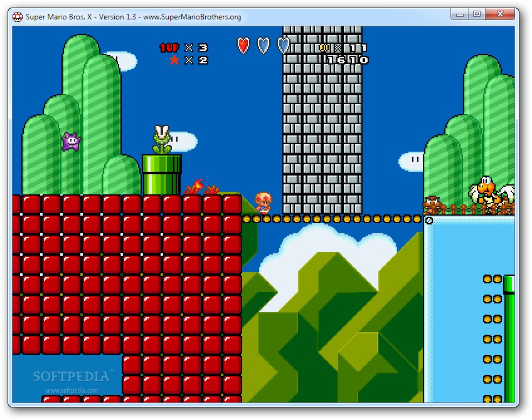
Task: Close the Super Mario Bros. X window
Action: tap(501, 14)
